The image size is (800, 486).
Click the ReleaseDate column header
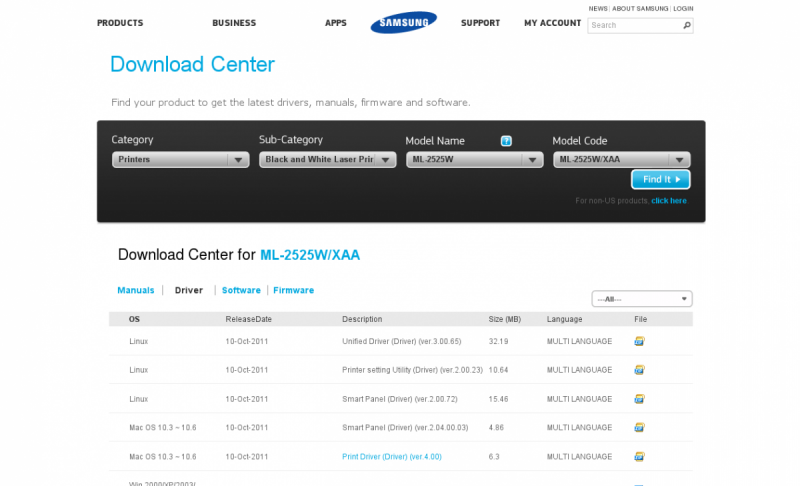(248, 319)
